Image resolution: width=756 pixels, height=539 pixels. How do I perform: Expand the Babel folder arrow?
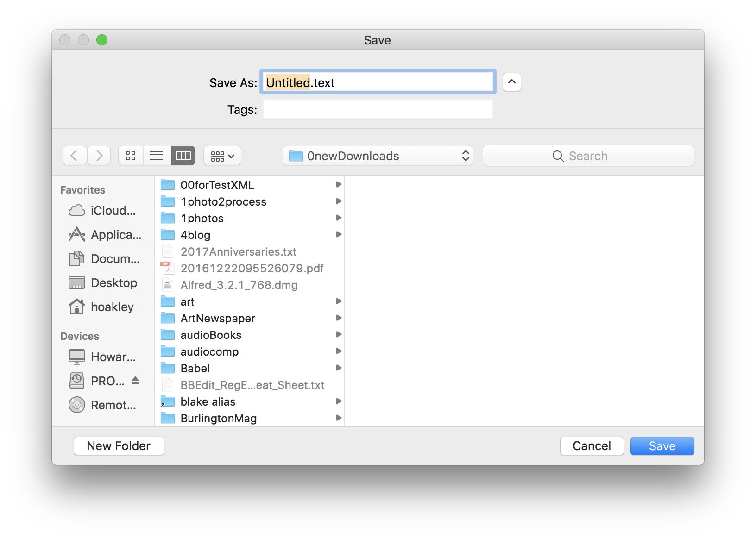click(339, 368)
